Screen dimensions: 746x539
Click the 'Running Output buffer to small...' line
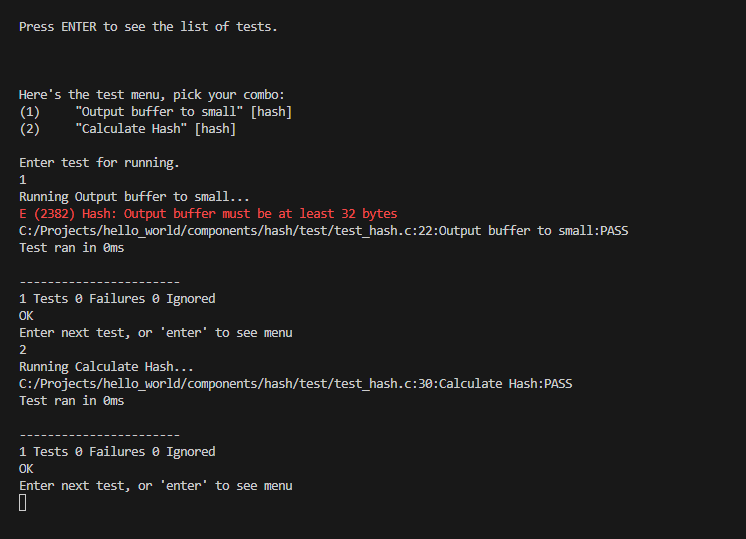pos(134,197)
